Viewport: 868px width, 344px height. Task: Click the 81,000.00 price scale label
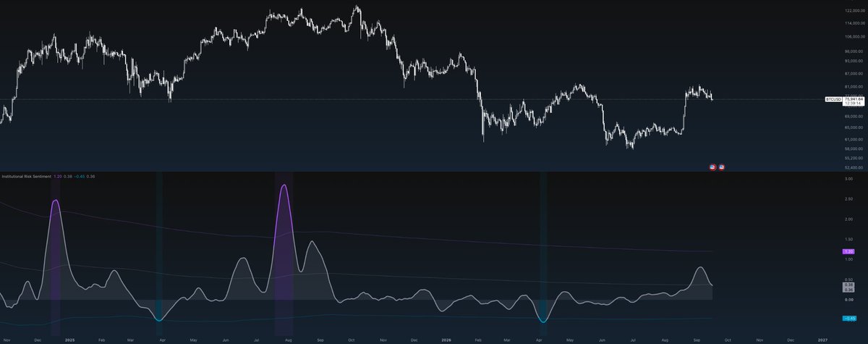(x=852, y=88)
